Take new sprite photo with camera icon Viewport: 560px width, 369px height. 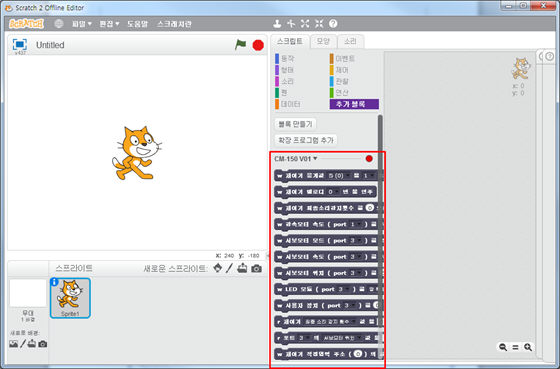click(256, 268)
